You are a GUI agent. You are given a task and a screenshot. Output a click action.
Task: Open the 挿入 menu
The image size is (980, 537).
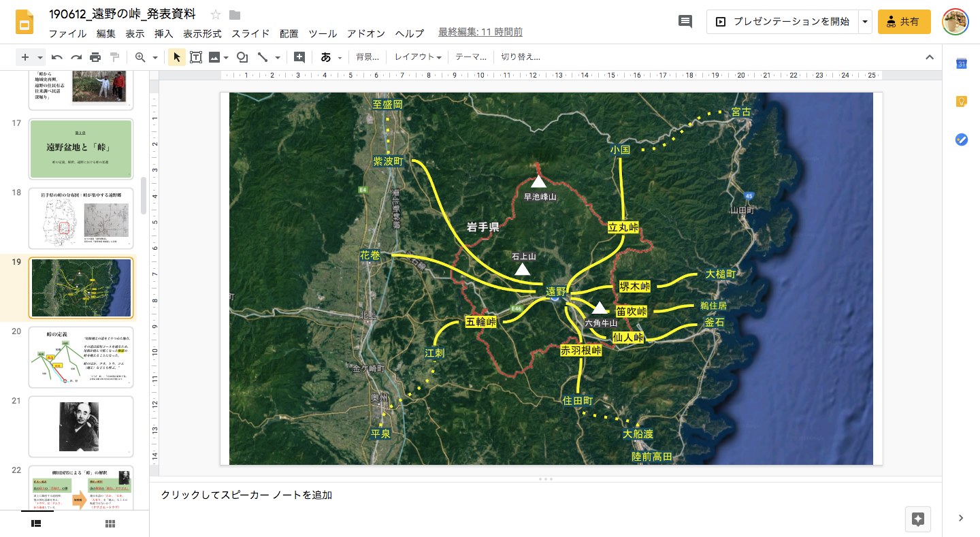click(164, 33)
